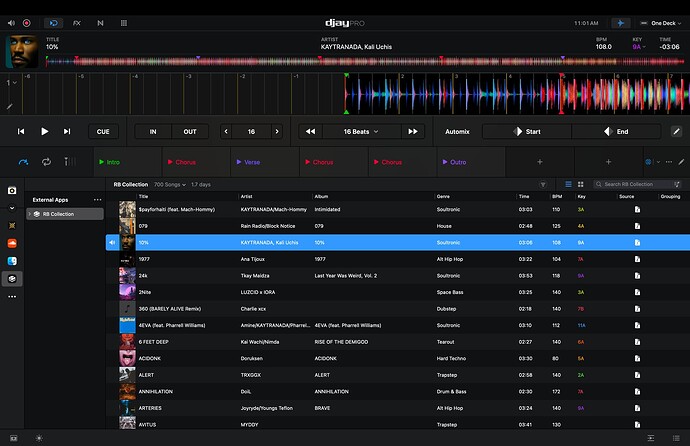Open the FX panel
Viewport: 690px width, 446px height.
[x=77, y=23]
